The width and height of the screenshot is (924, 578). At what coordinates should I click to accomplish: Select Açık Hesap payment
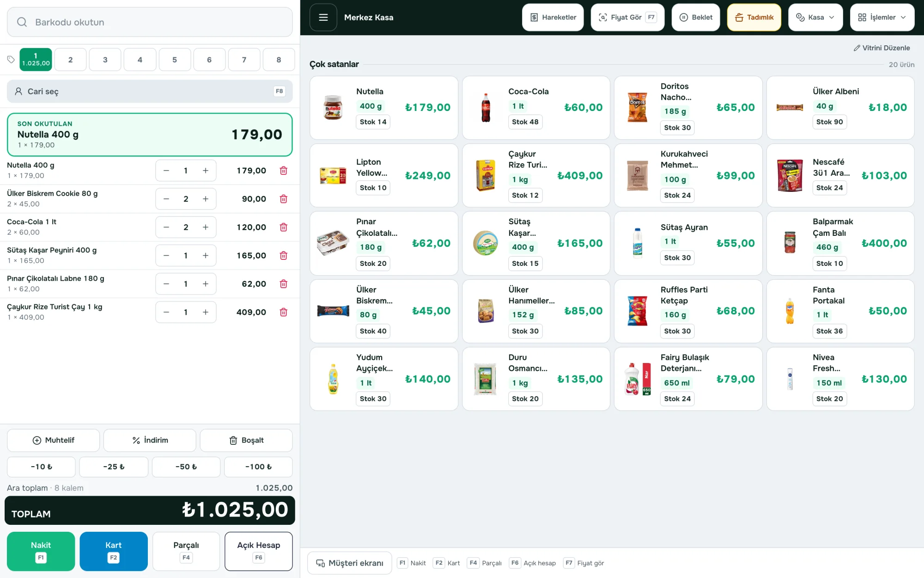tap(259, 551)
